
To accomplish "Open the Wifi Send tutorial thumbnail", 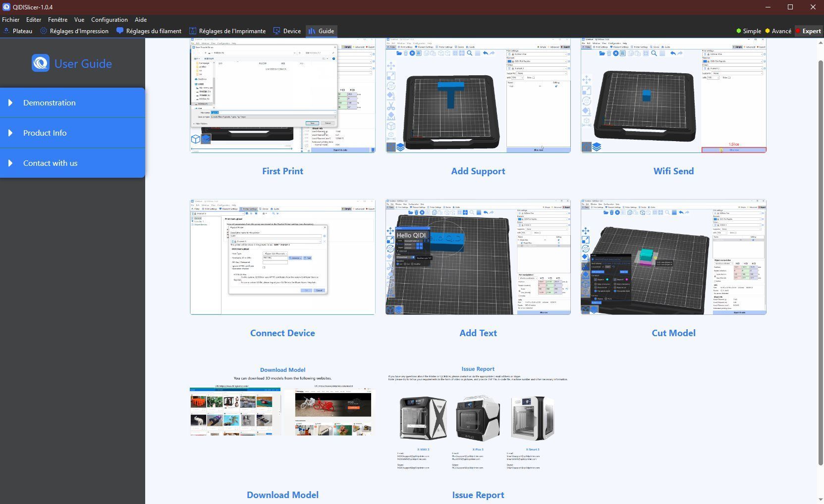I will pyautogui.click(x=673, y=96).
